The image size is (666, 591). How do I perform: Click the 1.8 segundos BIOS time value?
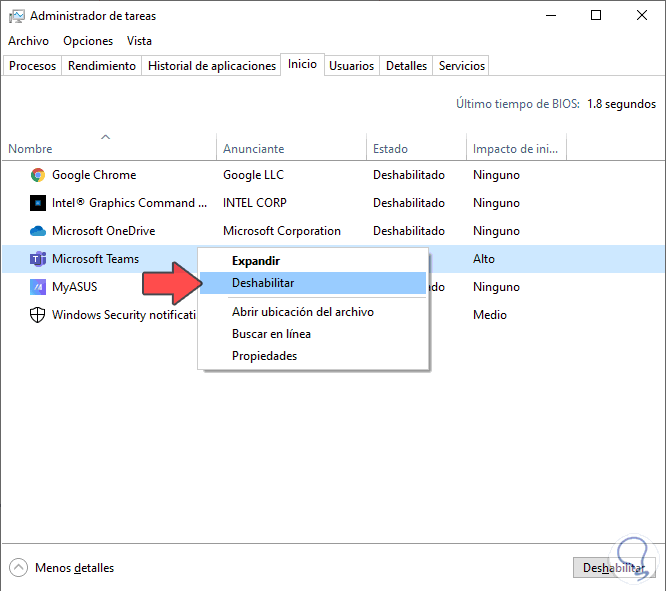[621, 104]
